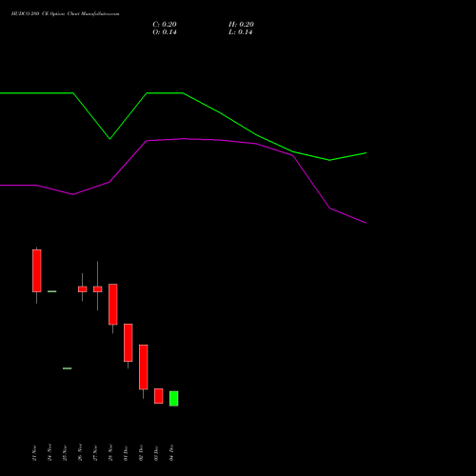Click the close value 'C: 0.20'
This screenshot has width=476, height=476.
pos(165,25)
